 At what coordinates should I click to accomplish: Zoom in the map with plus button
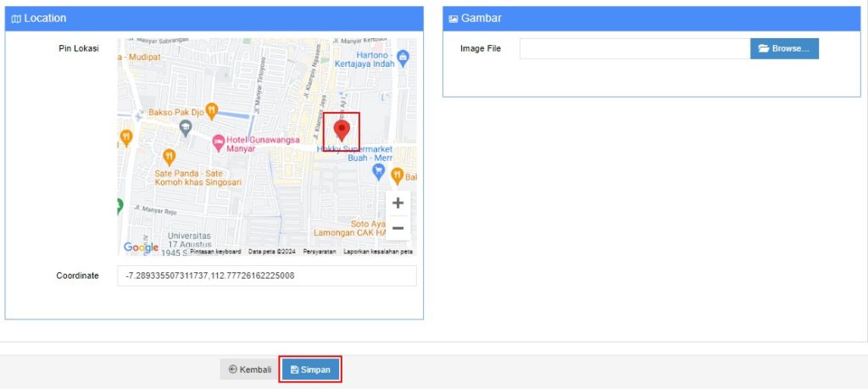point(398,203)
